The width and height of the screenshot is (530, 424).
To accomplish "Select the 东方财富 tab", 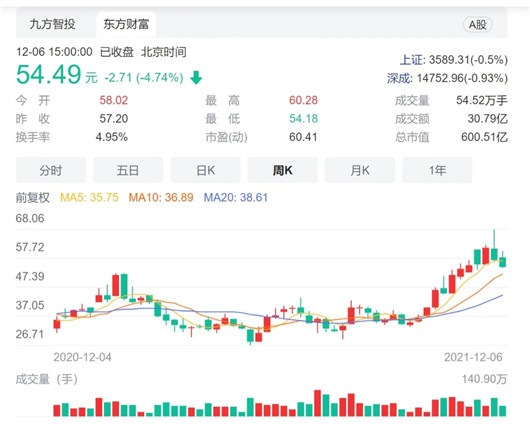I will pos(126,24).
